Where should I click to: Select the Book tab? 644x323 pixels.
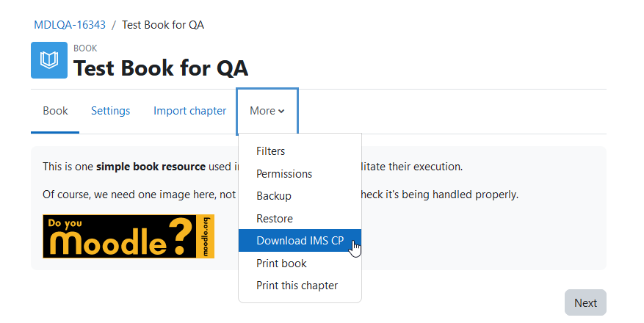click(55, 112)
